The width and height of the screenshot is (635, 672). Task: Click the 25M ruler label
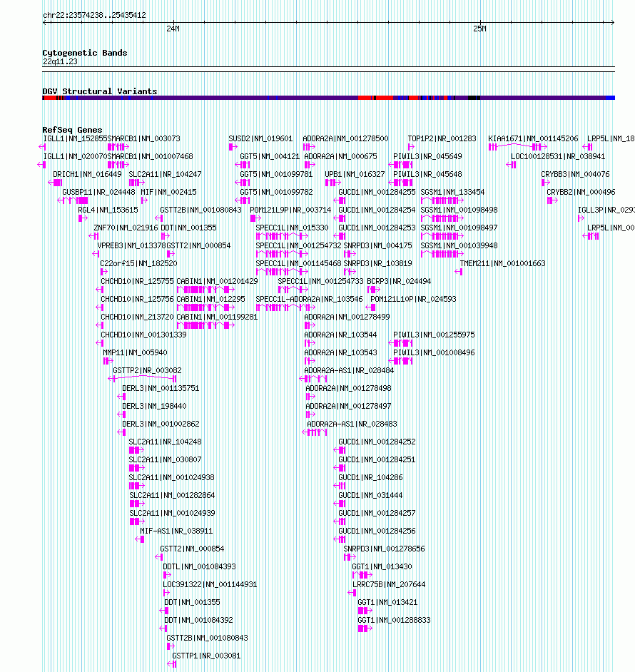pyautogui.click(x=479, y=29)
